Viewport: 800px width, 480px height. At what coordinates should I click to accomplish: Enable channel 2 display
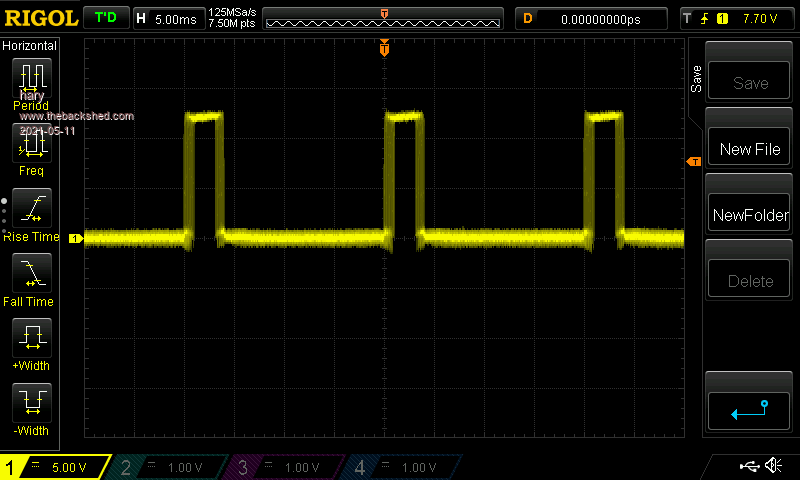170,467
